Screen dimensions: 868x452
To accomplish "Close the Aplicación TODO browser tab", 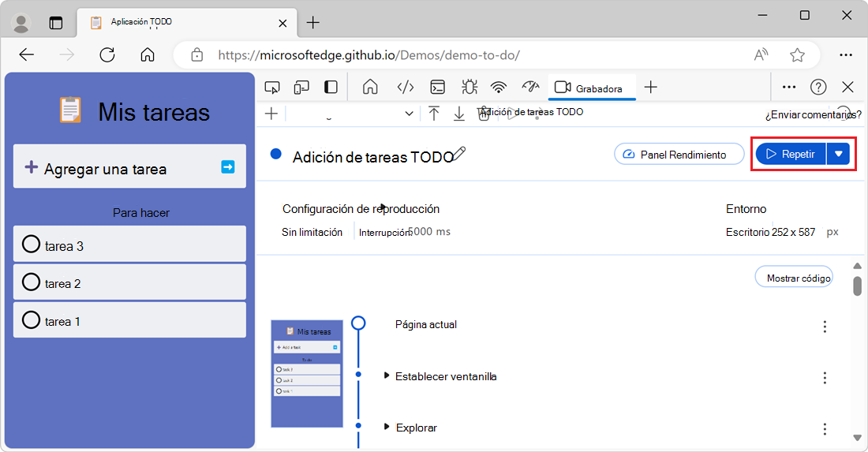I will click(282, 23).
